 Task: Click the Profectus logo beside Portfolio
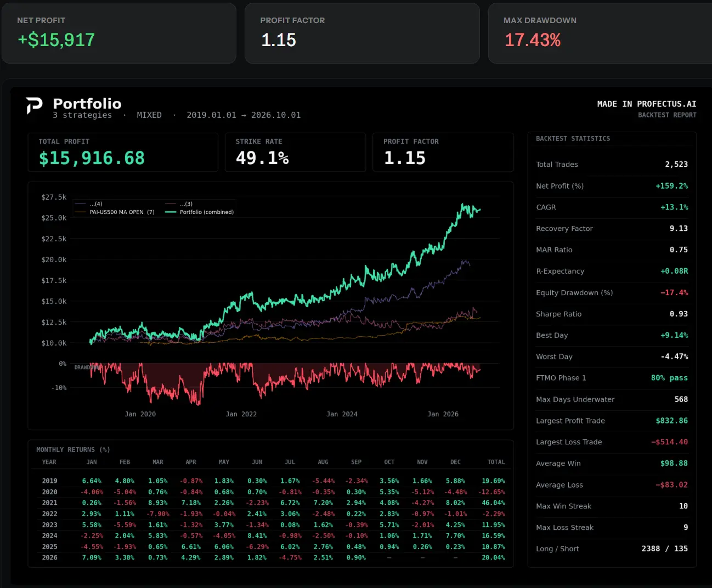tap(34, 105)
